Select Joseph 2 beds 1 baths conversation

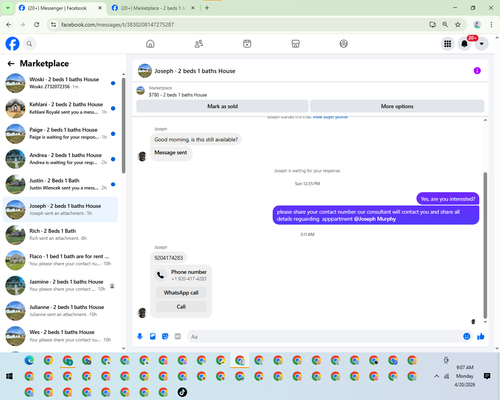(60, 209)
